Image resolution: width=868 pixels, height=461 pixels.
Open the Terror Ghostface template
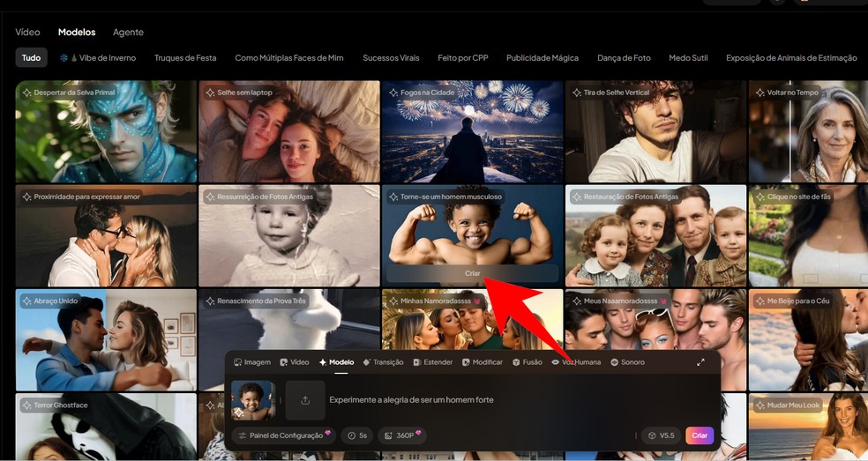click(x=106, y=426)
